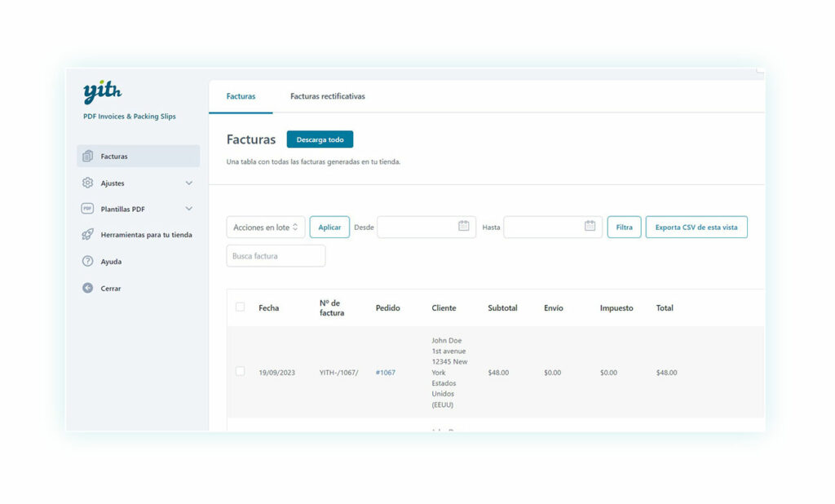Click the Descarga todo button
Screen dimensions: 835x504
pos(320,139)
